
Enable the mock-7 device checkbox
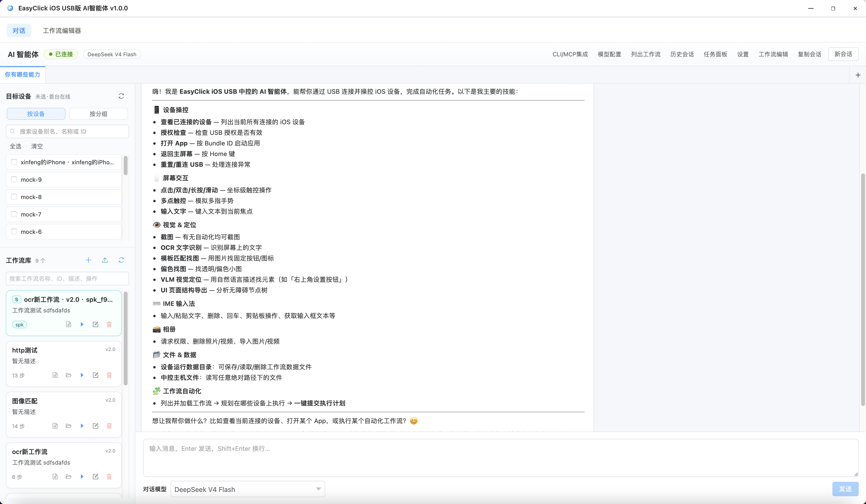[x=14, y=214]
